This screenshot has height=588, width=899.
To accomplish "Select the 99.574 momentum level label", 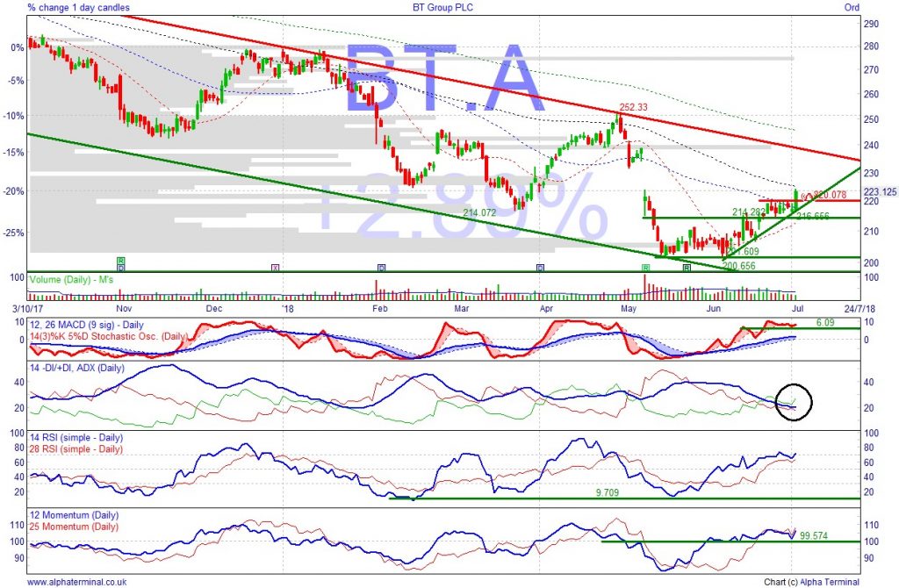I will [814, 536].
